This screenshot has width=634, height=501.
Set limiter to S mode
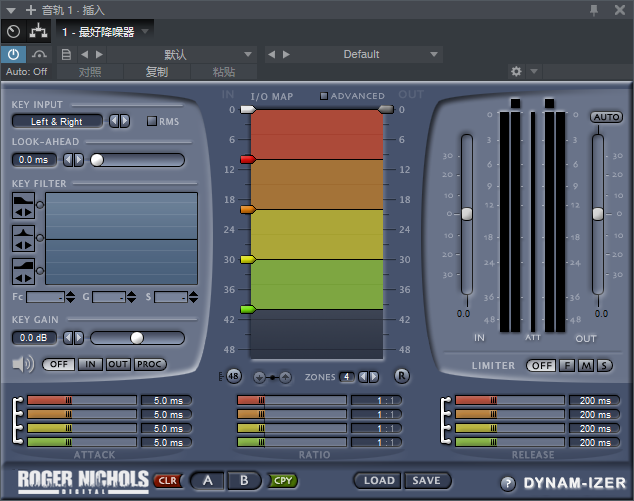click(x=604, y=366)
